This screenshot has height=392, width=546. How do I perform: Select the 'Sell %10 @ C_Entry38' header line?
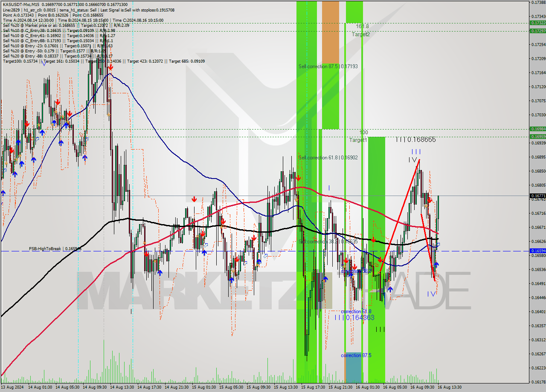pyautogui.click(x=59, y=30)
